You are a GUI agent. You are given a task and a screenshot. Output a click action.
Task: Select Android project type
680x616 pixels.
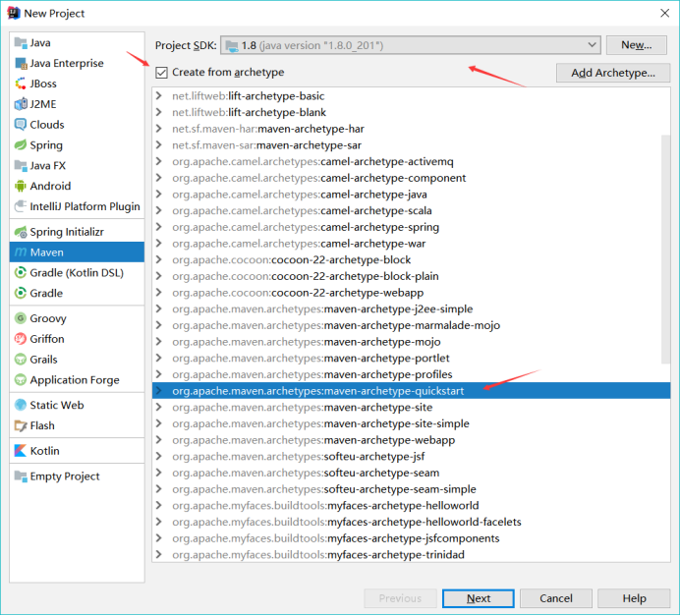(77, 186)
